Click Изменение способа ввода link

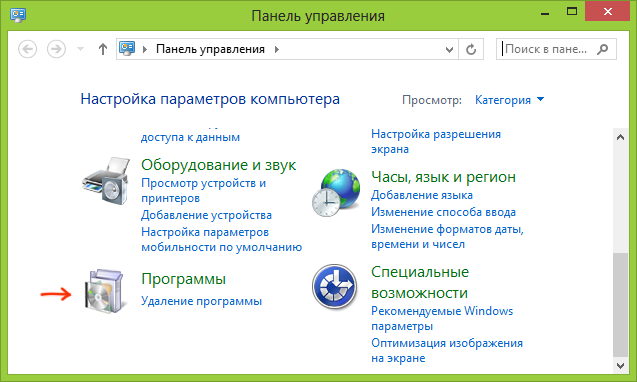point(444,212)
